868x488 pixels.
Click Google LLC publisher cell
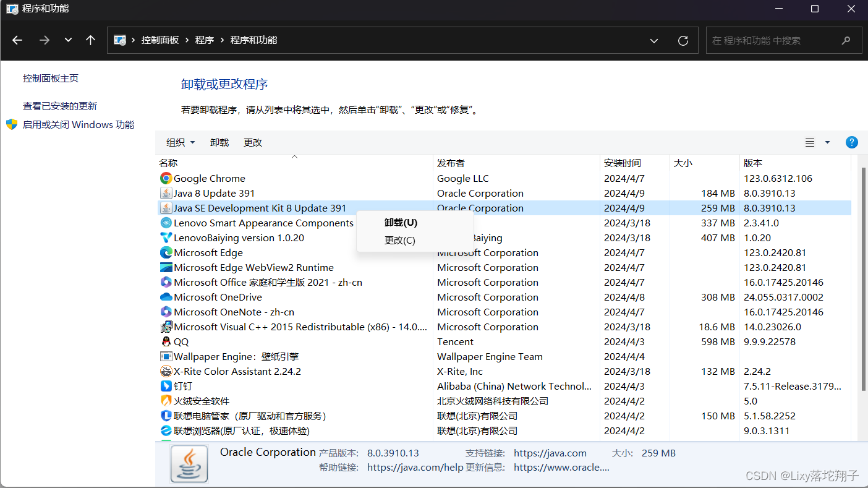[463, 178]
